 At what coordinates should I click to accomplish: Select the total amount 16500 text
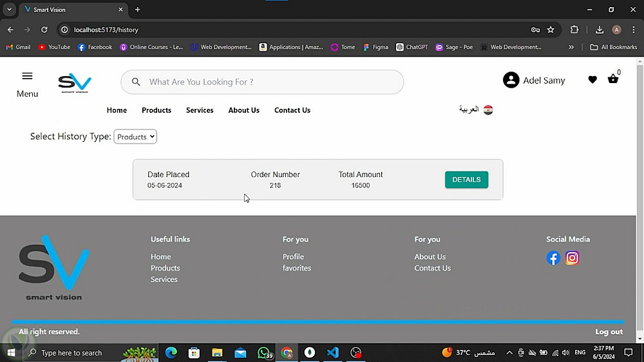[361, 186]
